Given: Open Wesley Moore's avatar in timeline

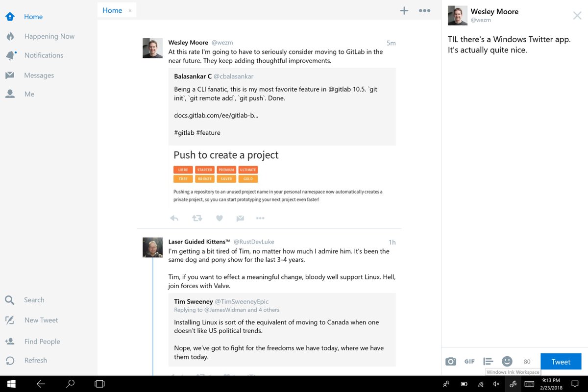Looking at the screenshot, I should 152,48.
